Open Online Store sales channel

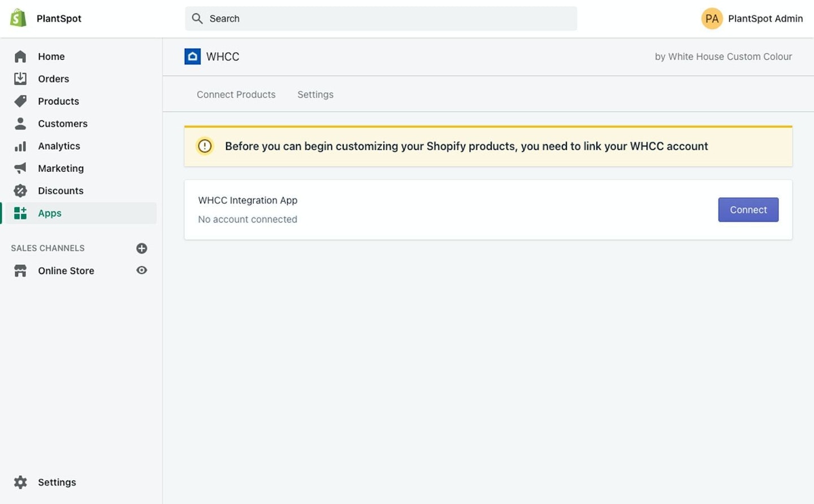point(66,271)
